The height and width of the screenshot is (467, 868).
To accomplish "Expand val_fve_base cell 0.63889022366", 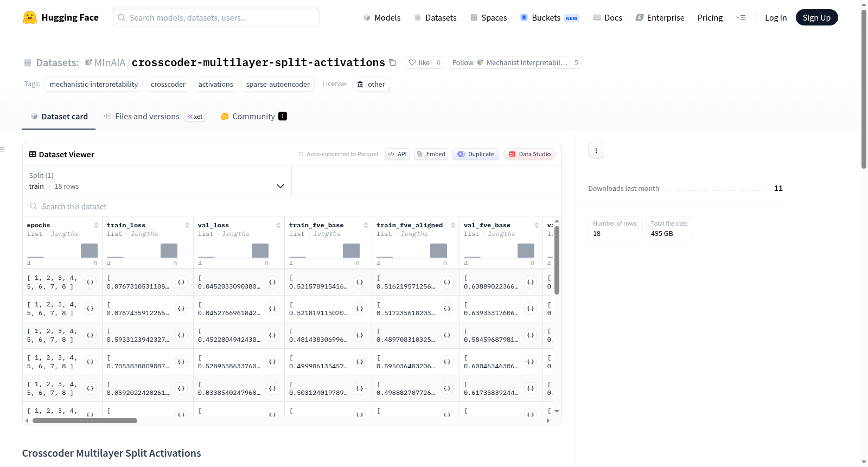I will (x=531, y=282).
